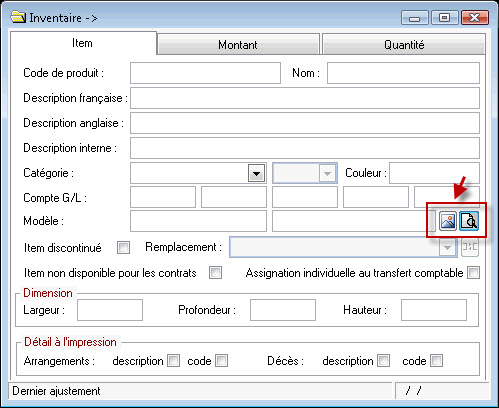Click the third Compte G/L field

305,197
